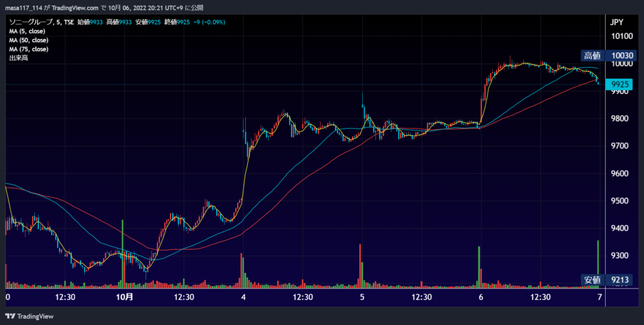
Task: Click the 終値9925 close value
Action: click(x=177, y=22)
